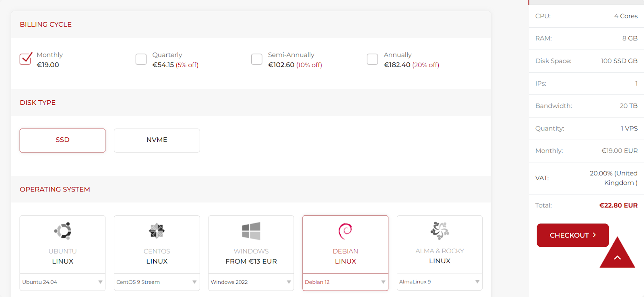Click the ALMA & ROCKY LINUX label
Viewport: 644px width, 297px height.
click(x=440, y=256)
